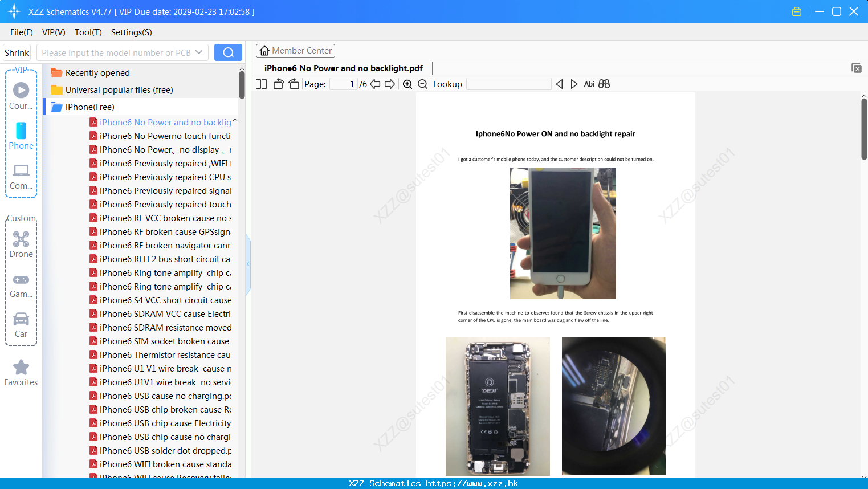The image size is (868, 489).
Task: Toggle two-page view layout
Action: point(261,84)
